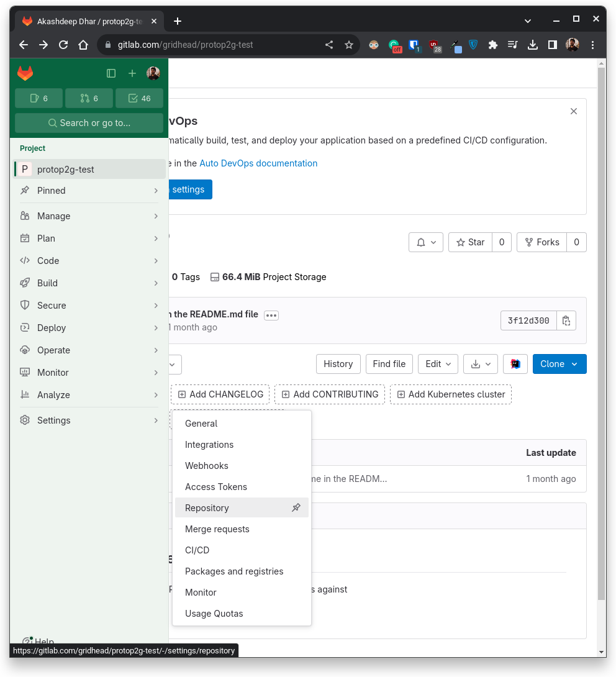This screenshot has width=616, height=677.
Task: Expand the Build menu
Action: point(90,283)
